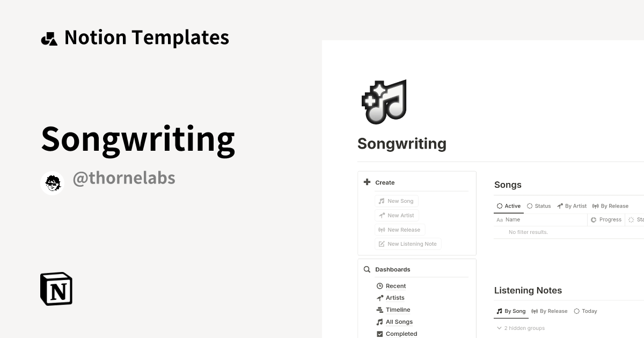Viewport: 644px width, 338px height.
Task: Click the megaphone icon on New Artist
Action: tap(382, 215)
